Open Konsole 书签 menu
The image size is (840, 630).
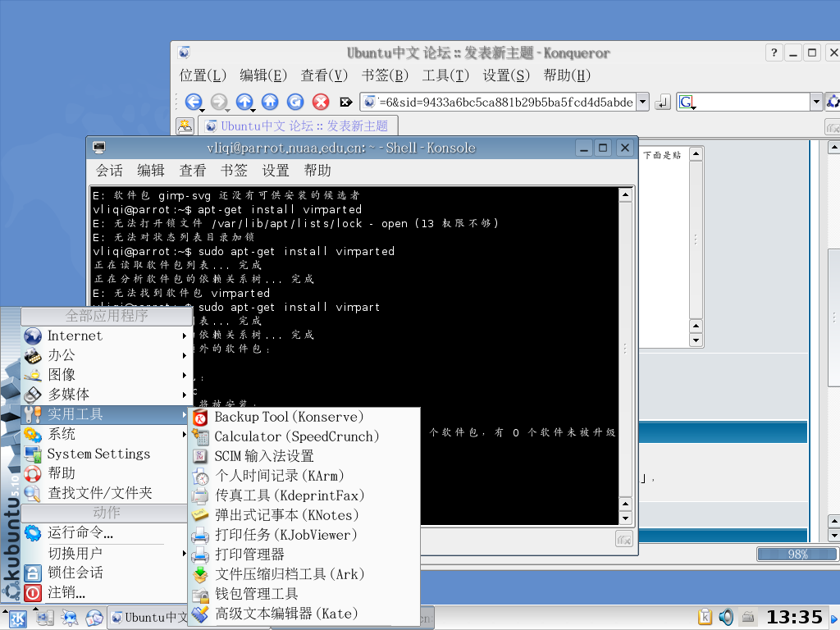click(x=234, y=171)
